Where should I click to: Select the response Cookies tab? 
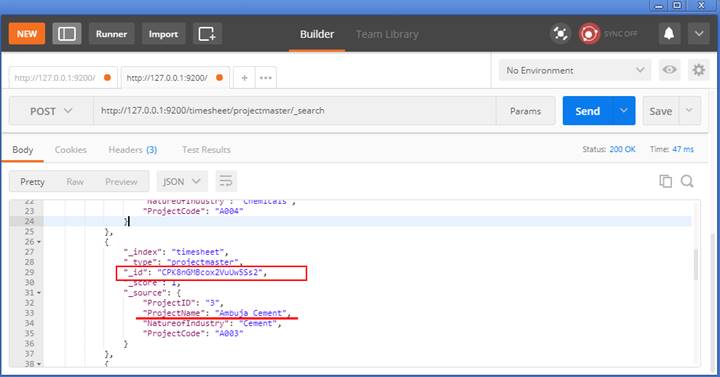(71, 150)
